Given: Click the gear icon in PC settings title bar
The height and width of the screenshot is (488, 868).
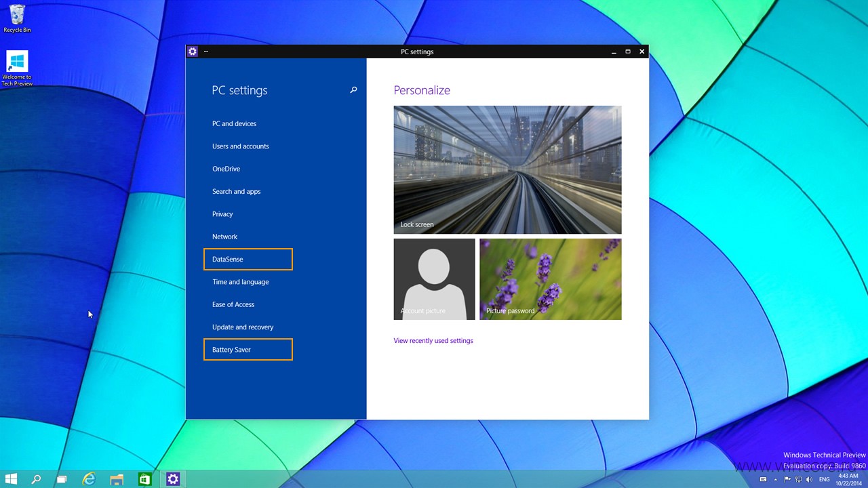Looking at the screenshot, I should [193, 52].
